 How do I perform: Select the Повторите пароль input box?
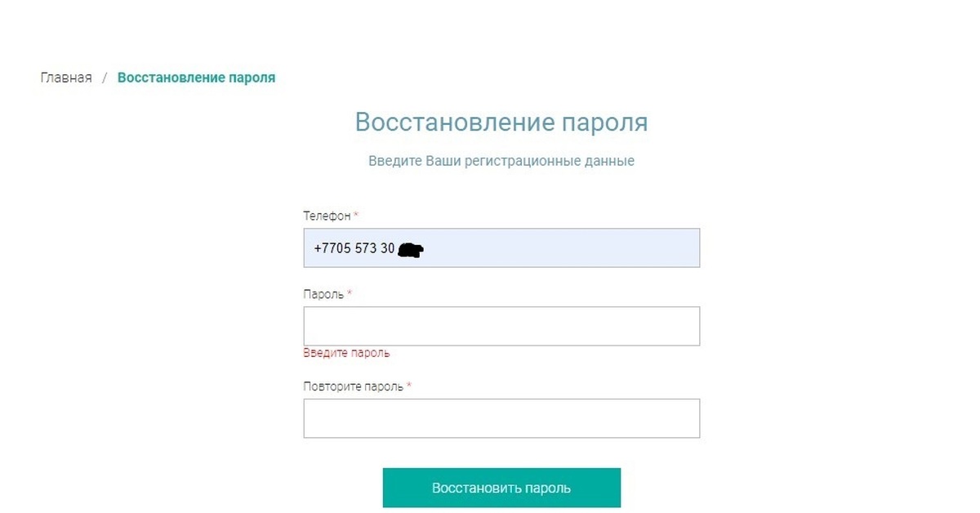point(501,418)
